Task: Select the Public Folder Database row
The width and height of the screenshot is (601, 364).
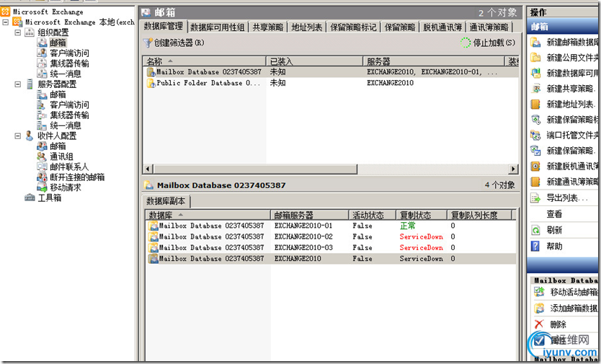Action: point(331,83)
